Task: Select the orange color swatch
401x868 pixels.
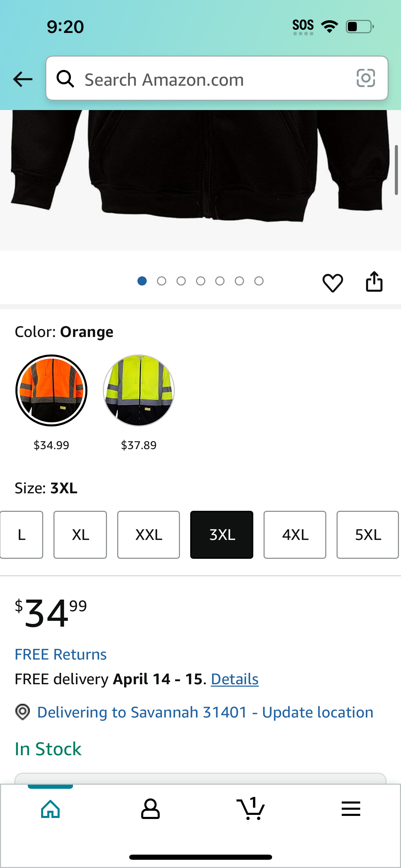Action: pyautogui.click(x=51, y=390)
